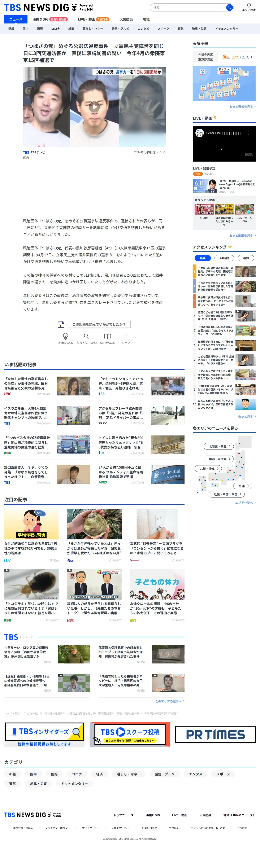The image size is (260, 868).
Task: Select the LIVE・動画 tab
Action: point(93,19)
